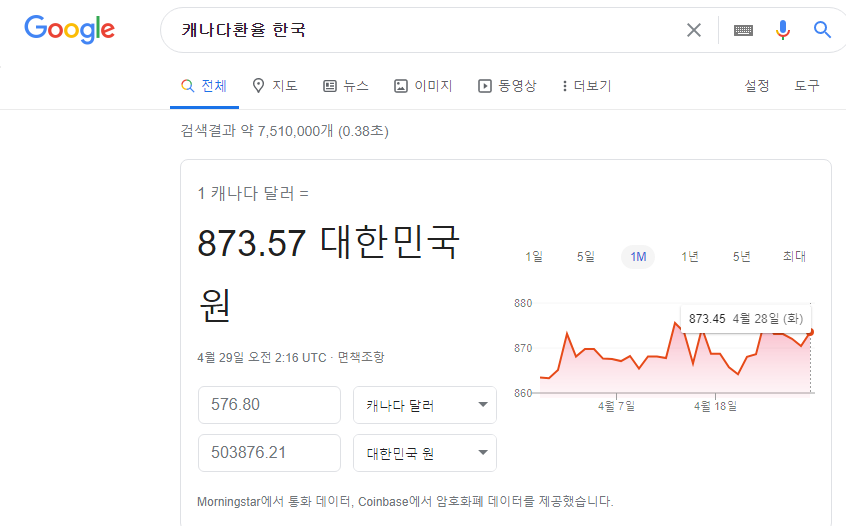Clear the search box with X icon
Viewport: 846px width, 526px height.
[693, 30]
